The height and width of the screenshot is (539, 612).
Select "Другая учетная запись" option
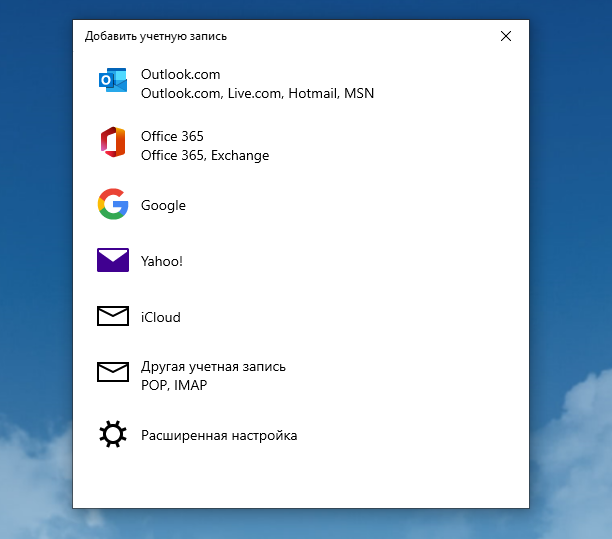pyautogui.click(x=213, y=366)
